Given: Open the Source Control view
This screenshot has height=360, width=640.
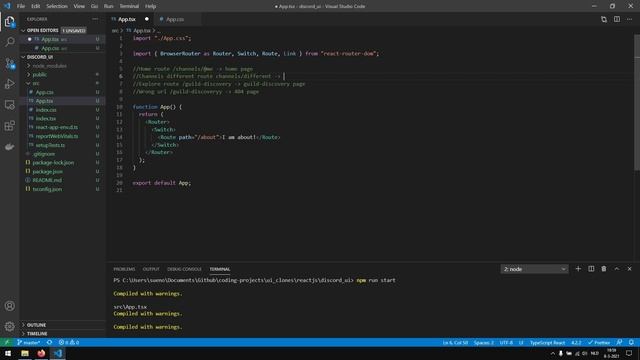Looking at the screenshot, I should 9,63.
